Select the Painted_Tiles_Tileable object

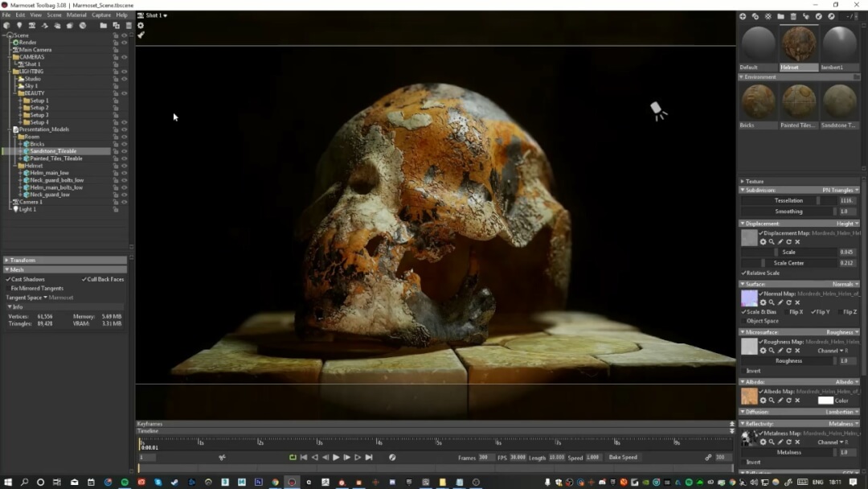point(56,158)
